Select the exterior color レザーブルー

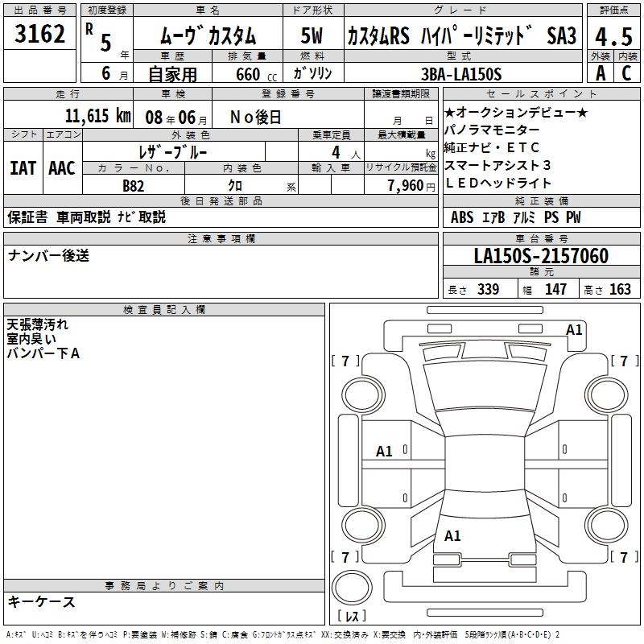pyautogui.click(x=173, y=152)
